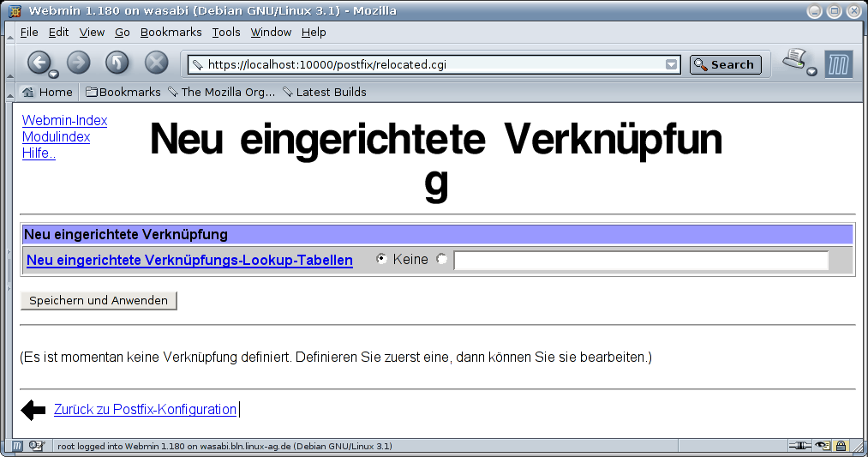The width and height of the screenshot is (868, 457).
Task: Open the Tools menu
Action: (x=226, y=32)
